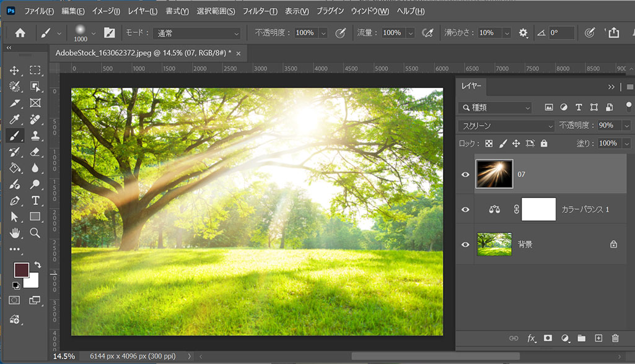Click the trash icon to delete layer

point(615,338)
